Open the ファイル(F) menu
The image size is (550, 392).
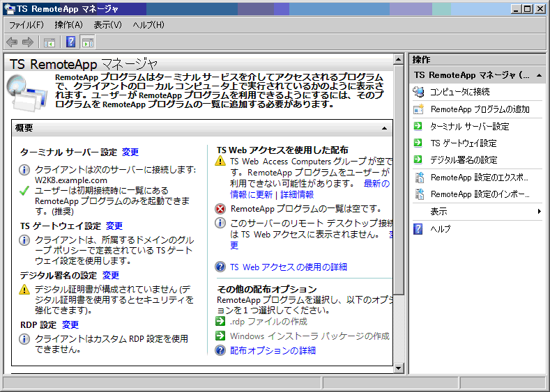click(x=26, y=25)
